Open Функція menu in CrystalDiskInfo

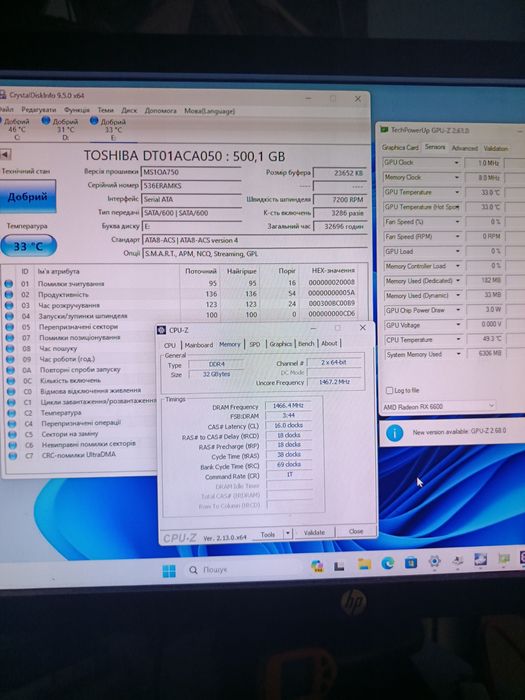[77, 110]
